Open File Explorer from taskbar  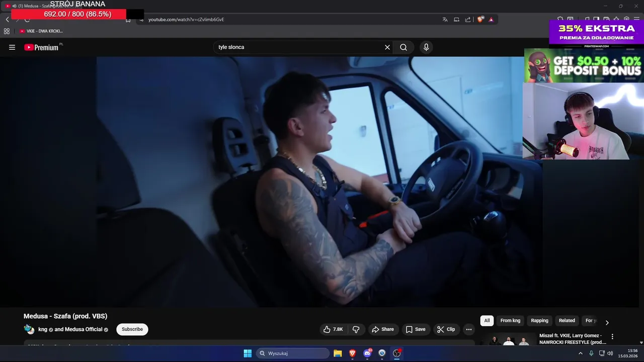click(338, 353)
